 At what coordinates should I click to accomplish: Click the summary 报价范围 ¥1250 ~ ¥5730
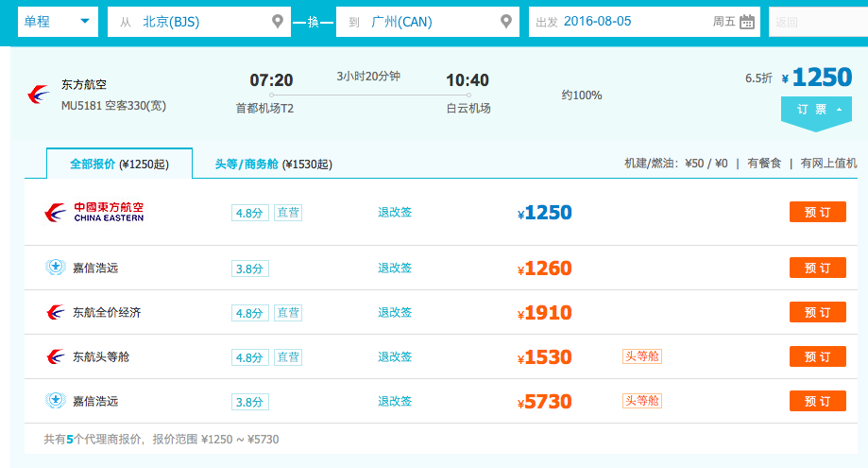(215, 440)
